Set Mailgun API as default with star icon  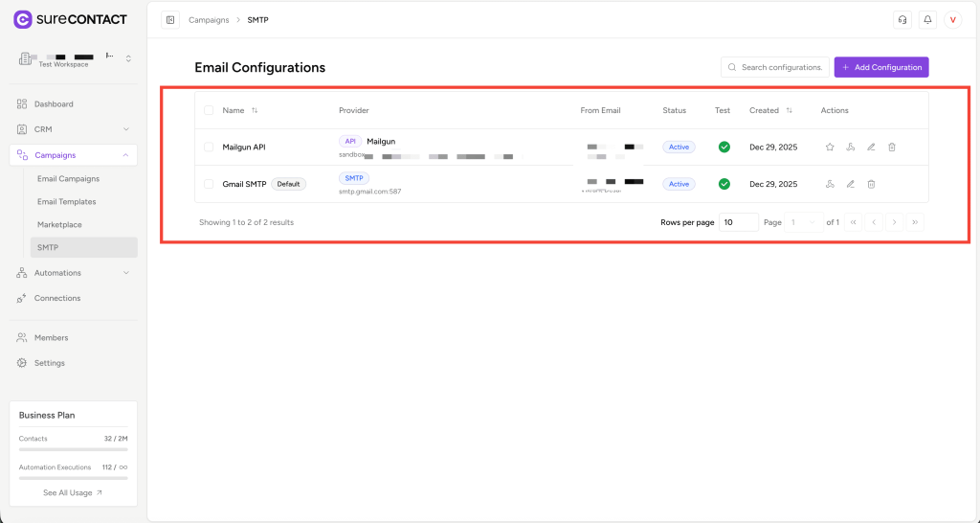coord(830,147)
